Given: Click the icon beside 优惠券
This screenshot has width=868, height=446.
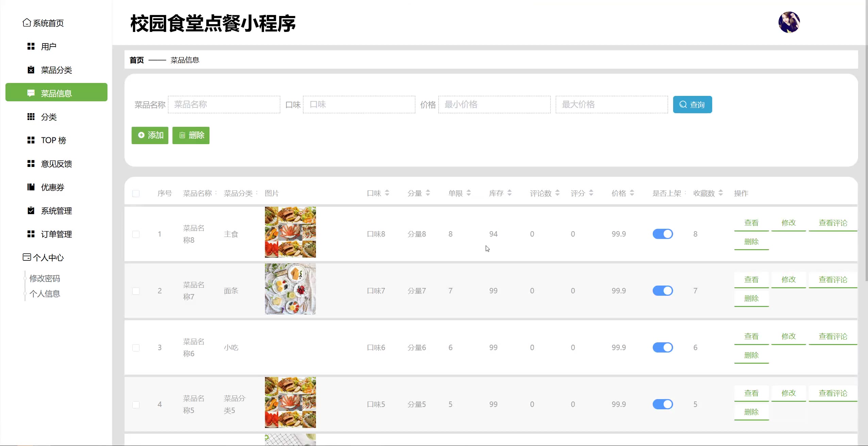Looking at the screenshot, I should (x=31, y=187).
